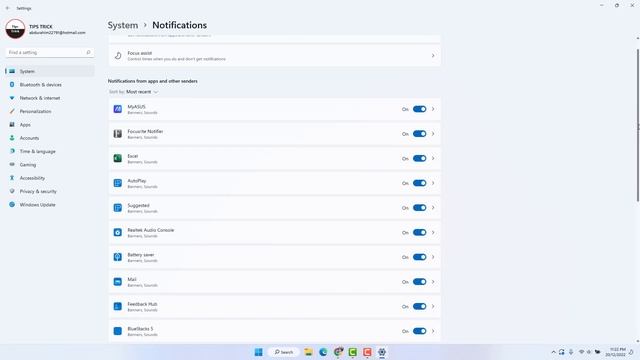Click the Focus assist row title
Image resolution: width=640 pixels, height=360 pixels.
coord(140,53)
